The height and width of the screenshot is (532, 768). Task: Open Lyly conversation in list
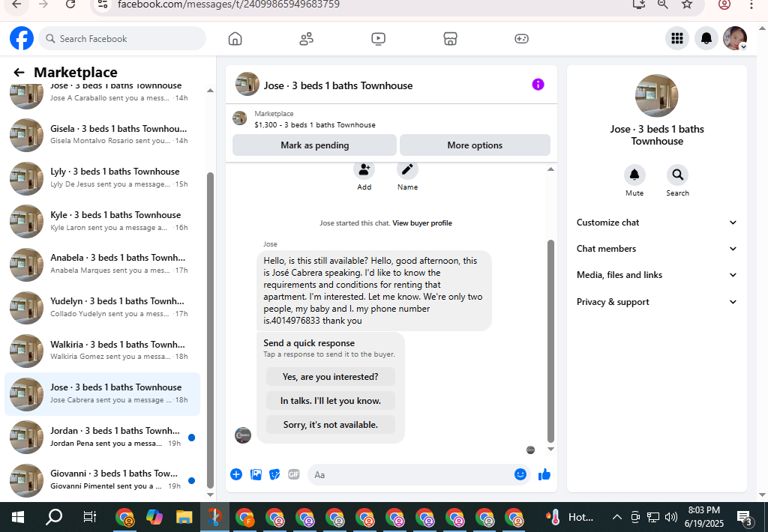tap(102, 178)
